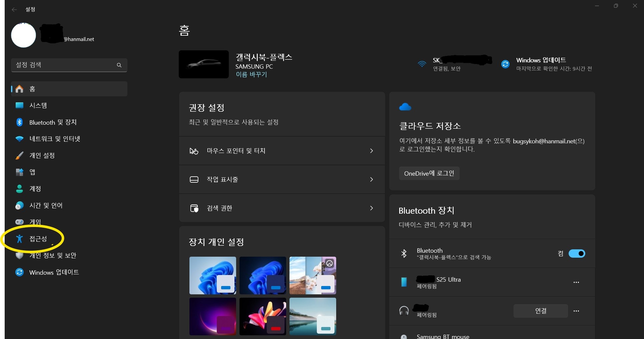Click the 계정 person icon
Image resolution: width=644 pixels, height=339 pixels.
point(20,189)
